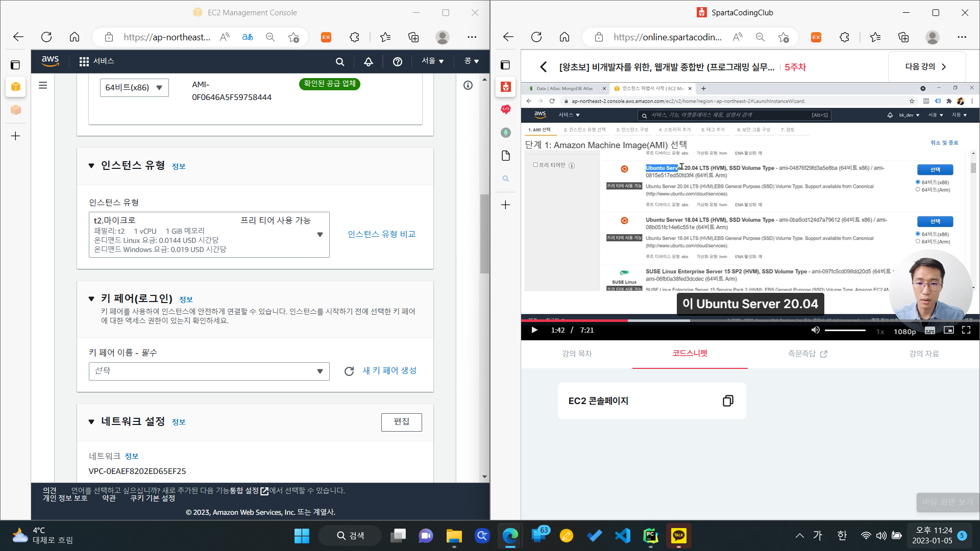980x551 pixels.
Task: Open 즉문즉답 tab
Action: pyautogui.click(x=807, y=354)
